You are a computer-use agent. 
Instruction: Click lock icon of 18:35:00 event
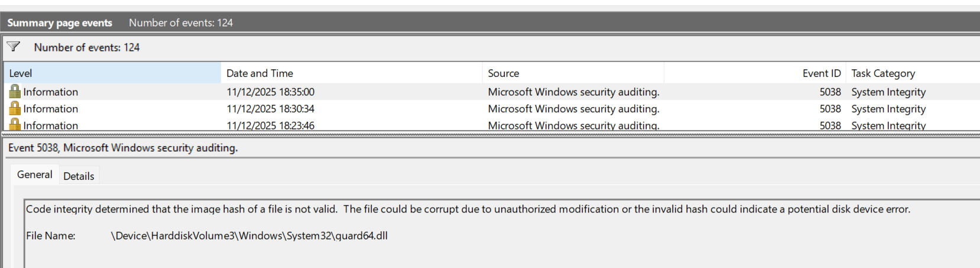15,91
